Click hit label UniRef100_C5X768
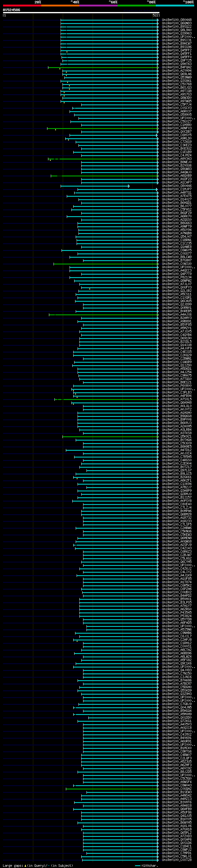Screen dimensions: 197x868 [177, 84]
